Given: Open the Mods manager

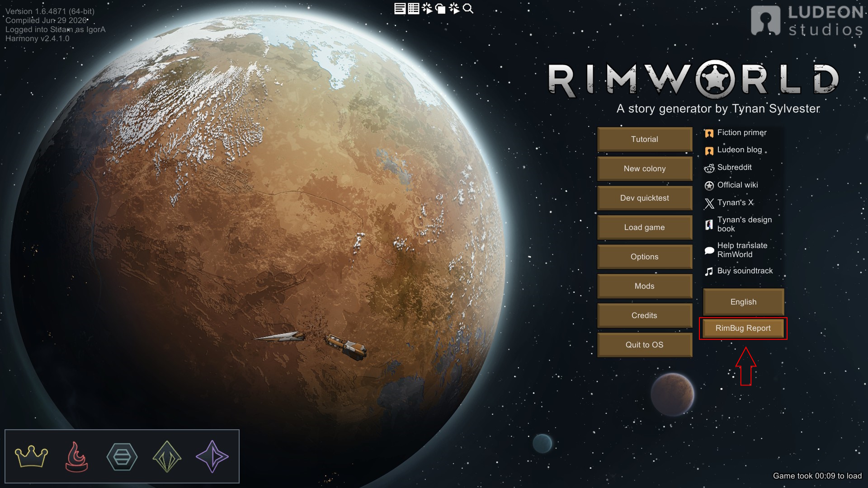Looking at the screenshot, I should (x=645, y=286).
